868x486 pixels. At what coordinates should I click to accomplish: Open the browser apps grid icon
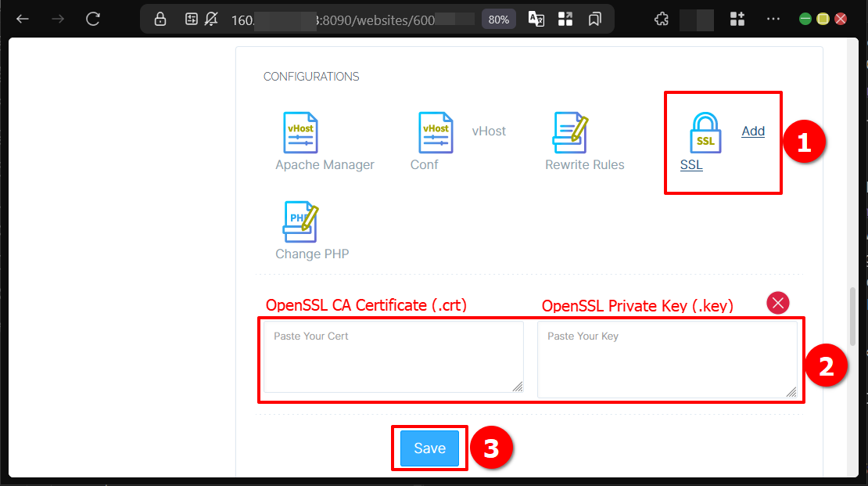pos(737,20)
